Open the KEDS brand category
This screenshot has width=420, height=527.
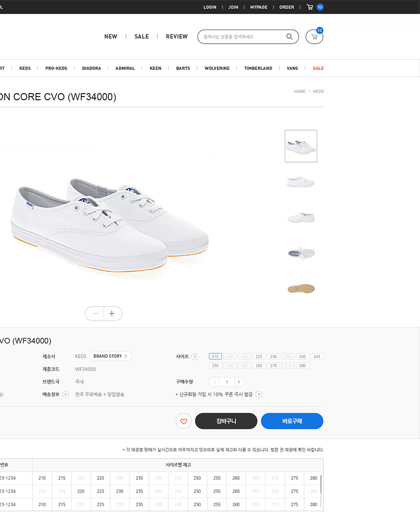25,68
